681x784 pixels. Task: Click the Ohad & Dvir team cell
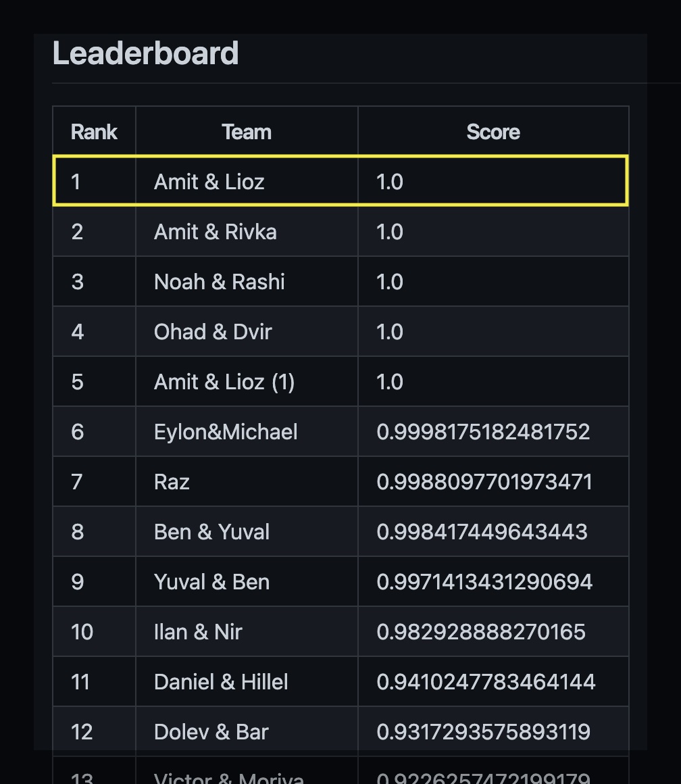pos(212,332)
